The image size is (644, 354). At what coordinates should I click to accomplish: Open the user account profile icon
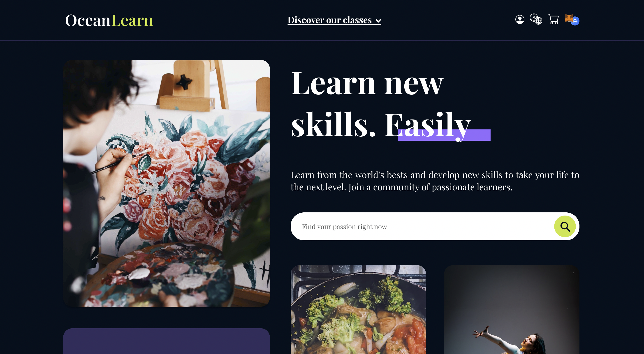click(x=520, y=19)
